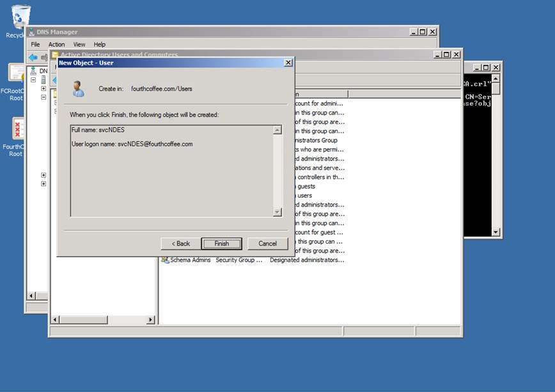555x392 pixels.
Task: Click the user avatar icon in dialog
Action: point(78,89)
